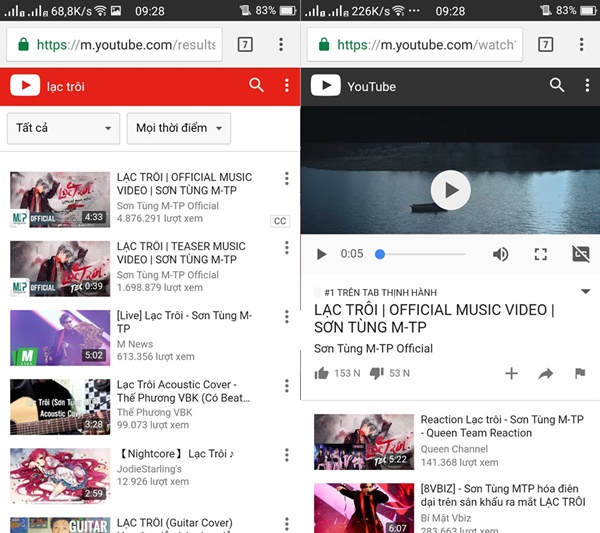600x533 pixels.
Task: Open options menu for first search result
Action: pos(287,179)
